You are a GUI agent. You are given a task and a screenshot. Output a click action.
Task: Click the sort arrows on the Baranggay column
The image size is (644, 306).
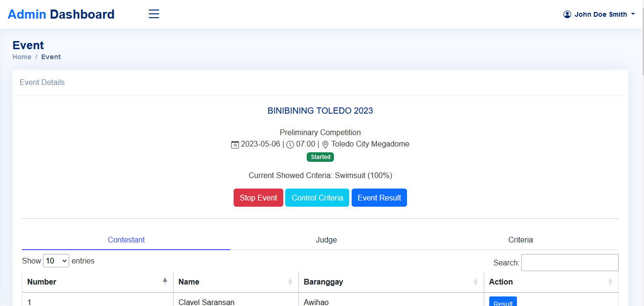pyautogui.click(x=475, y=282)
